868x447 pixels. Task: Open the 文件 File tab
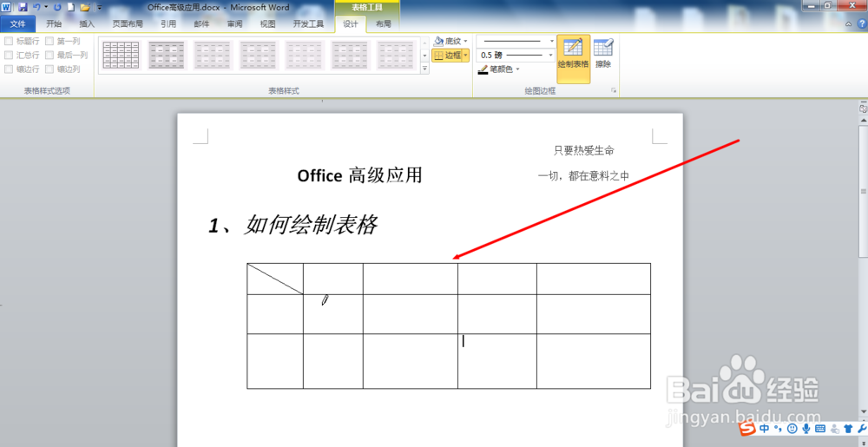click(x=18, y=23)
